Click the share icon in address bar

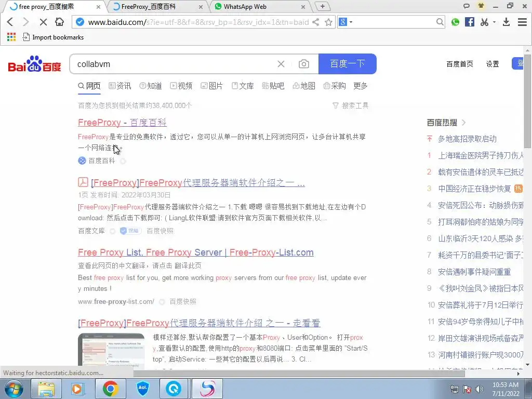[x=315, y=22]
